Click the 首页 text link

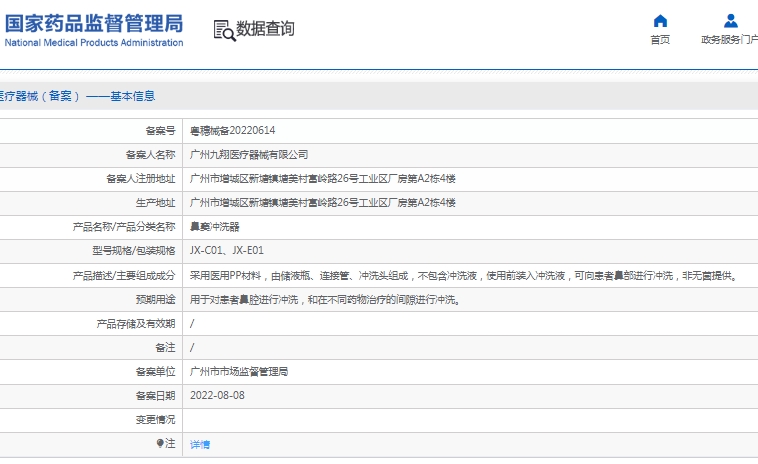tap(660, 40)
